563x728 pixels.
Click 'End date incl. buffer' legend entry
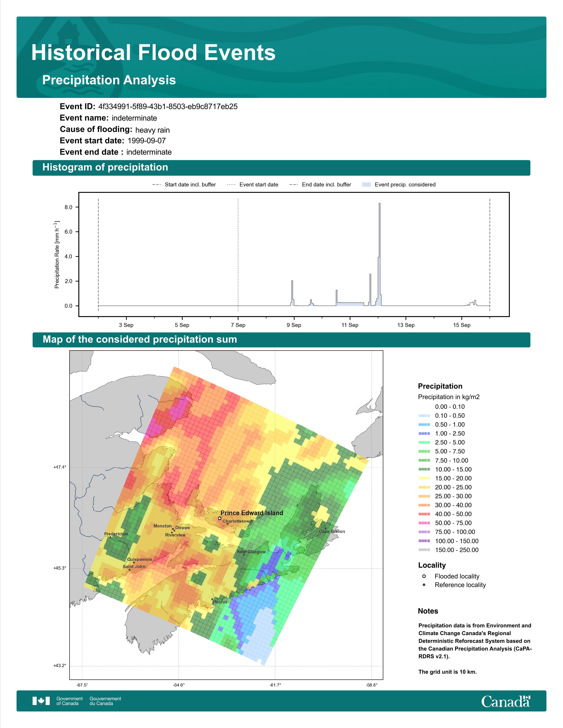click(x=320, y=185)
